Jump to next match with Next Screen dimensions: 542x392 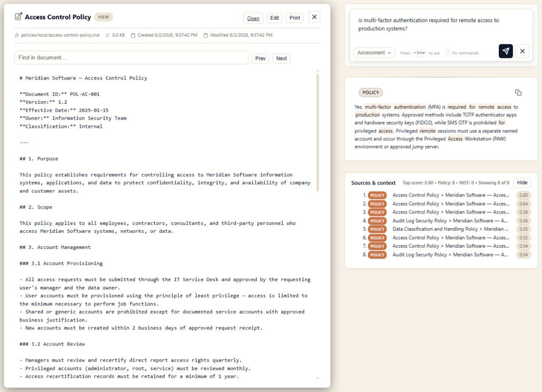[282, 58]
